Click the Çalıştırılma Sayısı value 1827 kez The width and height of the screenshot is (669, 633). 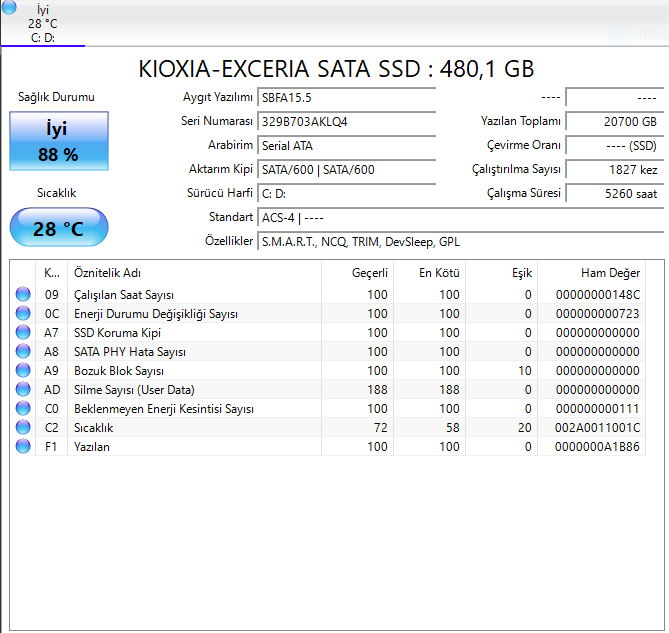pyautogui.click(x=615, y=170)
